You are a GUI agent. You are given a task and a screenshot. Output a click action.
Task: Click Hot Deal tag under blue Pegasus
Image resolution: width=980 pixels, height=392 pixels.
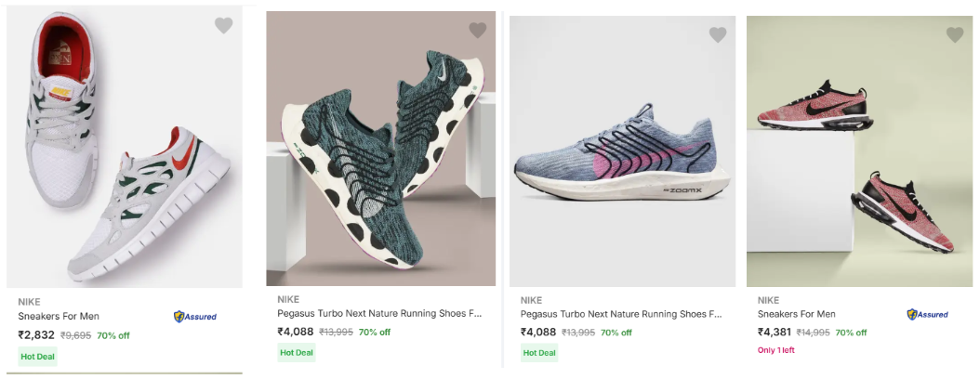click(539, 352)
